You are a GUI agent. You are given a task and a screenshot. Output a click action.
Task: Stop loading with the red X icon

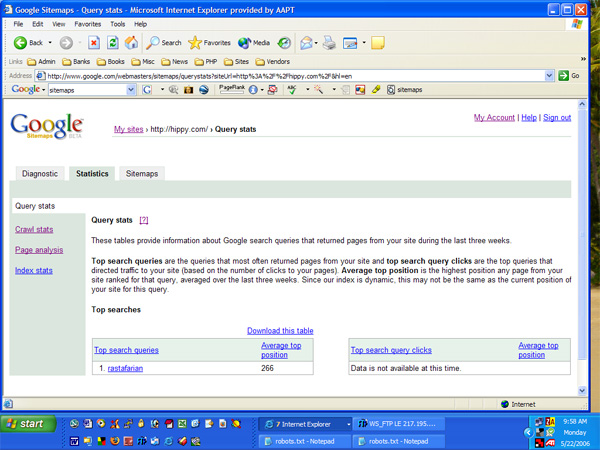pos(94,42)
